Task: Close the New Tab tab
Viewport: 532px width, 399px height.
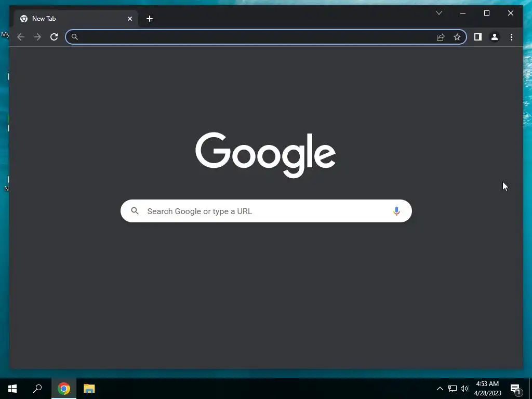Action: (x=129, y=19)
